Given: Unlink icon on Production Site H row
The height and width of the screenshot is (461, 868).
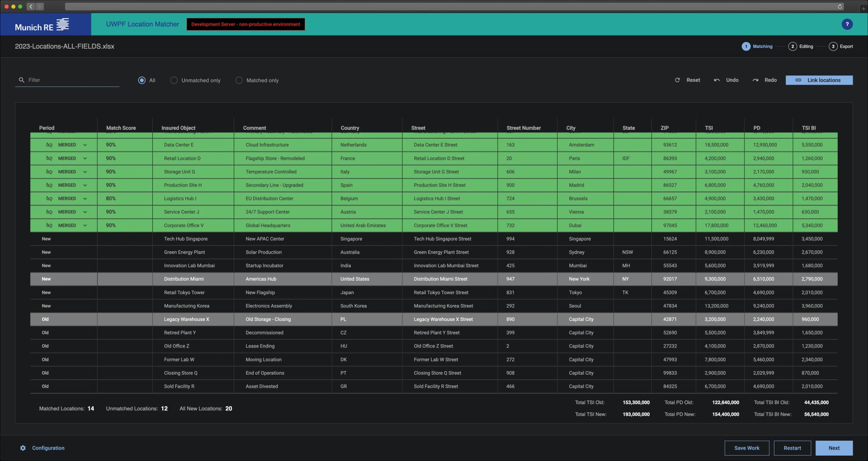Looking at the screenshot, I should (x=49, y=185).
